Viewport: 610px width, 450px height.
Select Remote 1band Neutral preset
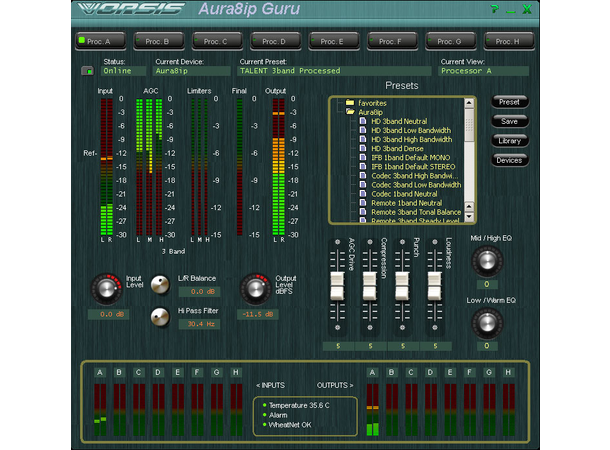click(x=401, y=203)
